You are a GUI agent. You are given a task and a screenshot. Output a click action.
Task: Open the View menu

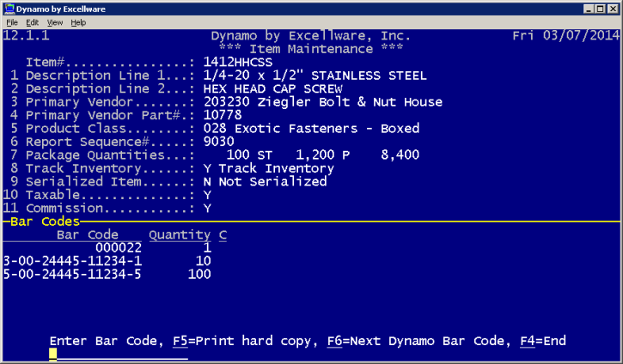pyautogui.click(x=55, y=22)
